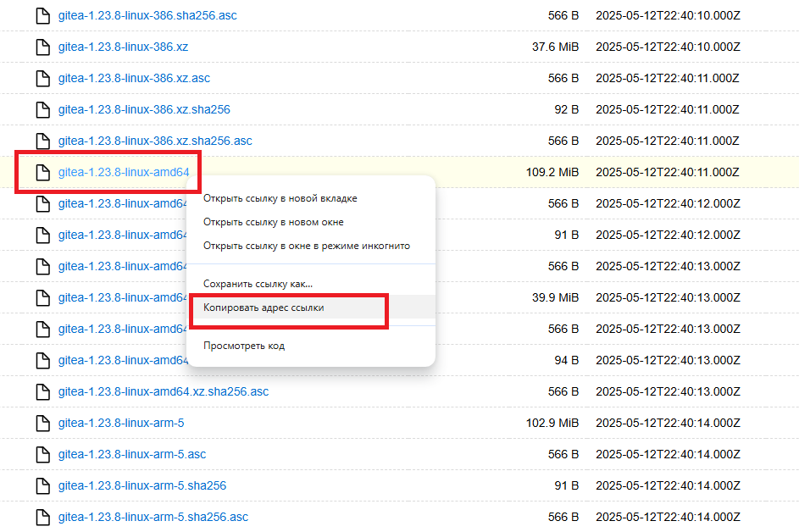This screenshot has height=532, width=799.
Task: Open the partly hidden amd64 link in the 39.9 MiB row
Action: (x=123, y=297)
